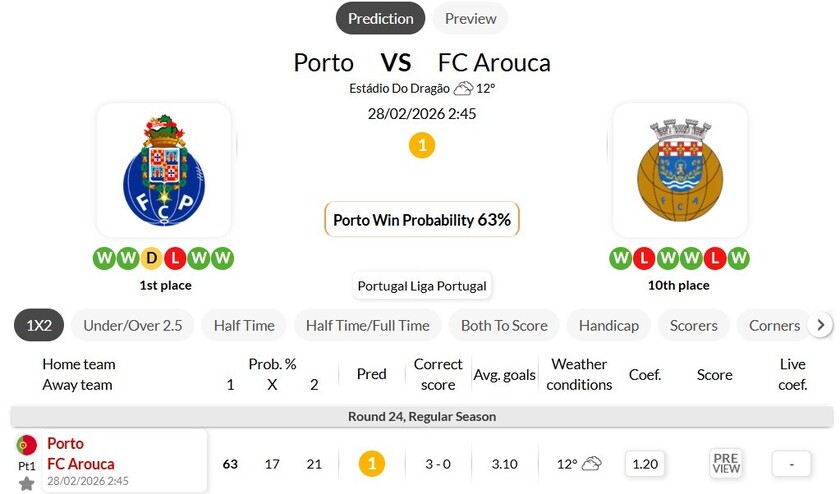Screen dimensions: 840x494
Task: Click FC Arouca's last green win badge
Action: point(738,259)
